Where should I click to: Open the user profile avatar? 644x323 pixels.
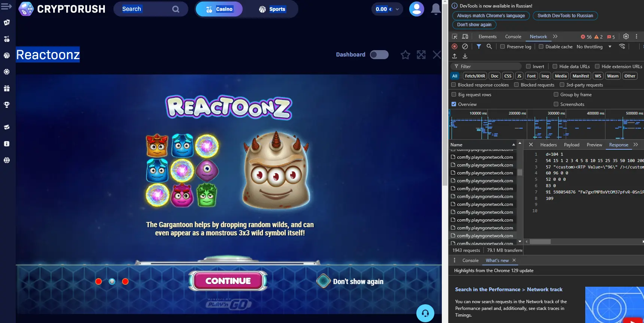pos(417,9)
